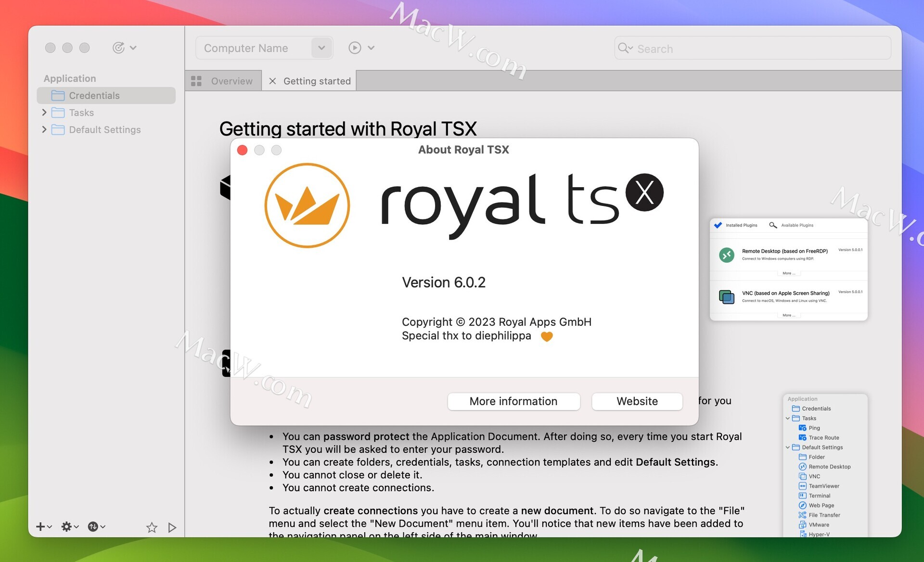
Task: Click the VNC plugin icon
Action: point(726,297)
